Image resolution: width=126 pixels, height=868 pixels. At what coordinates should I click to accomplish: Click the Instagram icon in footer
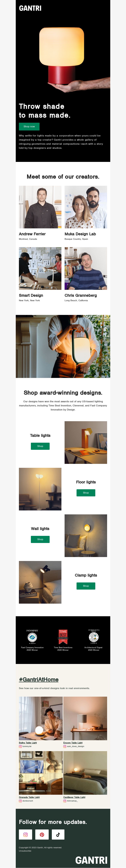[26, 834]
